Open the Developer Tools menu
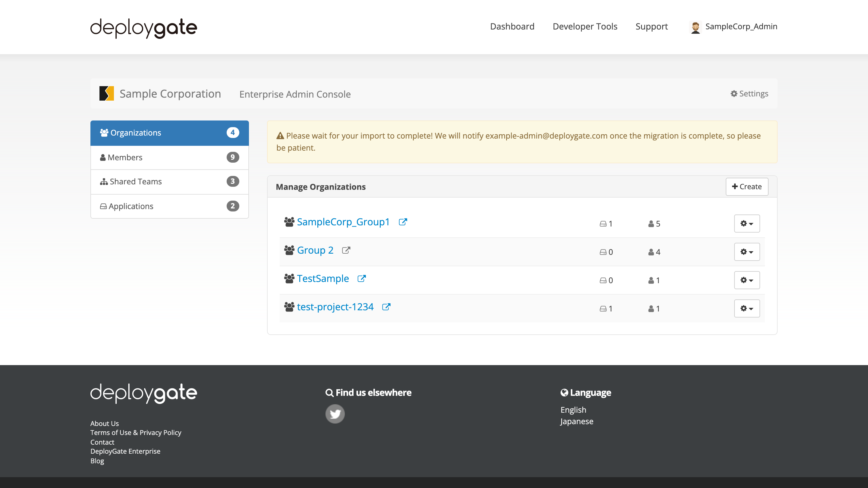Screen dimensions: 868x488 pyautogui.click(x=585, y=26)
